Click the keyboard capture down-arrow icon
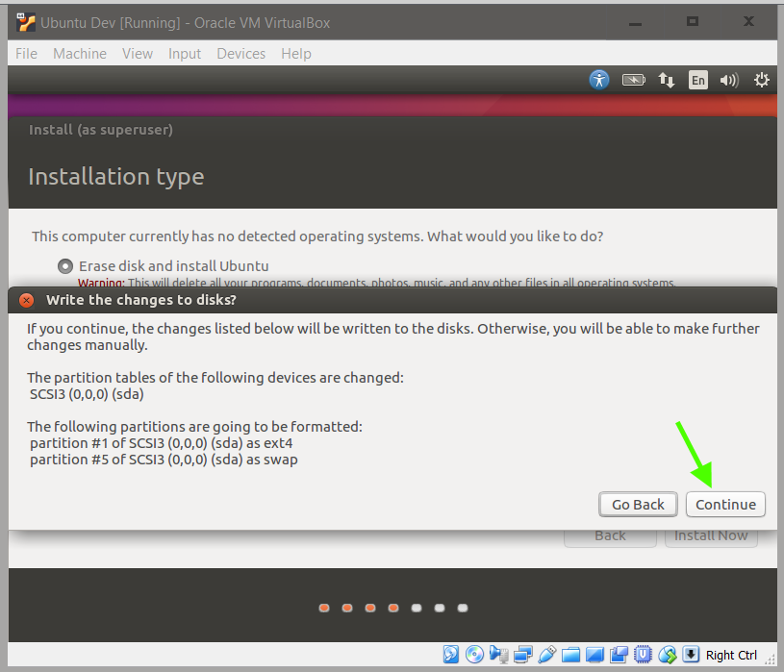The image size is (784, 672). (691, 654)
